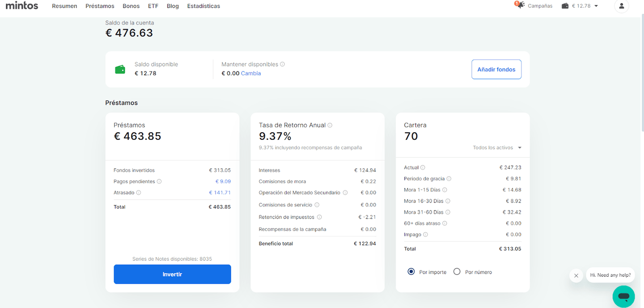
Task: Click the Cambia link
Action: pyautogui.click(x=250, y=73)
